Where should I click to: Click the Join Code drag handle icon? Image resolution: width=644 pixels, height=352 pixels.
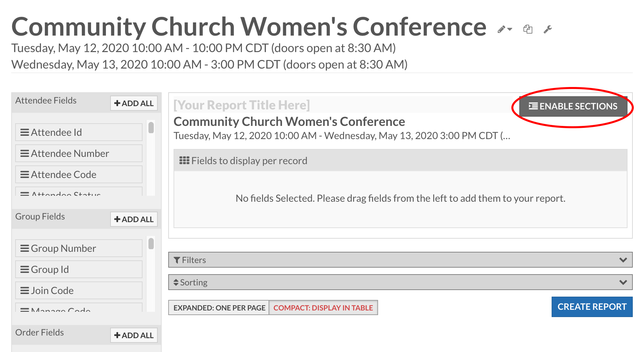click(25, 290)
